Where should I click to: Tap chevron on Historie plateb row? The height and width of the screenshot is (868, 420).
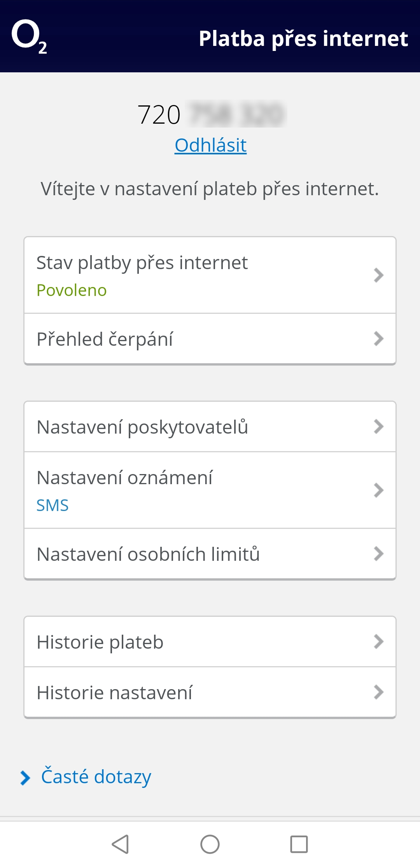378,642
